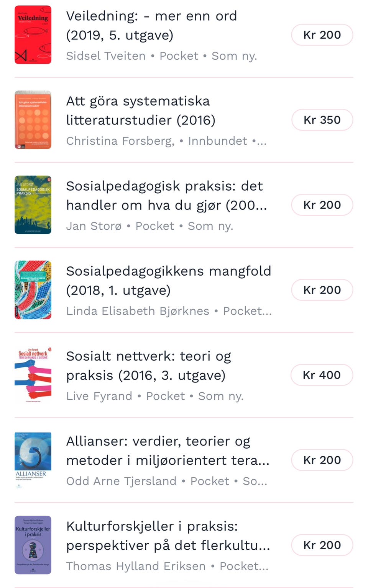The height and width of the screenshot is (588, 368).
Task: Tap the Sosialt nettverk hands cover image
Action: tap(33, 375)
